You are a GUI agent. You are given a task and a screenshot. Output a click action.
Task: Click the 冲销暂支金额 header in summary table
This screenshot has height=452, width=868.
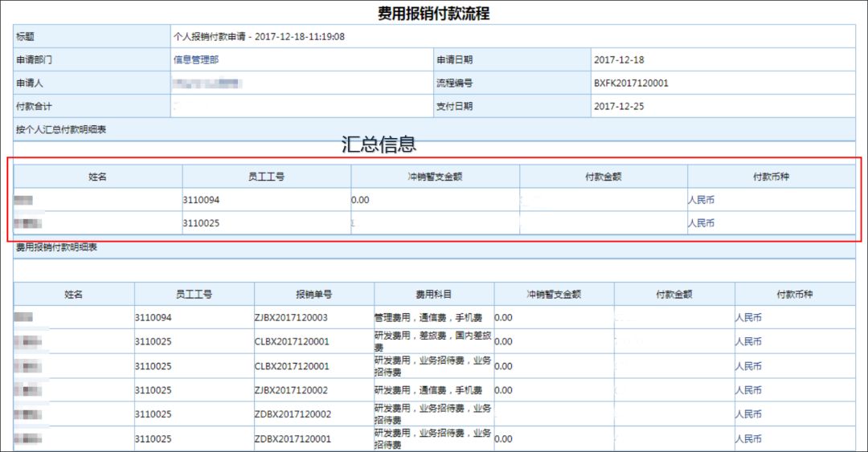tap(435, 177)
